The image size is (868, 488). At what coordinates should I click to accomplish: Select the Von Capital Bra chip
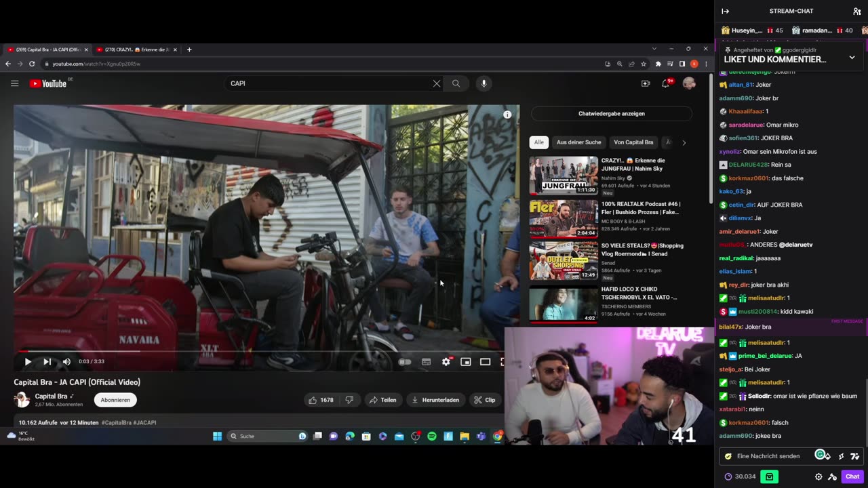pos(633,142)
